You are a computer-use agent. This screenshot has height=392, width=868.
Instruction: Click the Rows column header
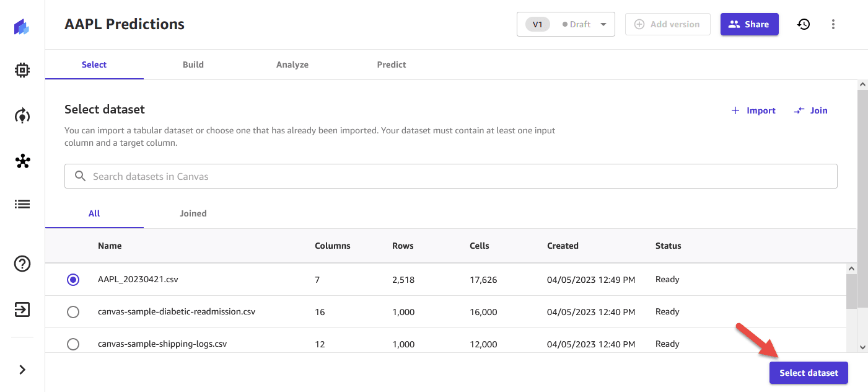pyautogui.click(x=403, y=246)
